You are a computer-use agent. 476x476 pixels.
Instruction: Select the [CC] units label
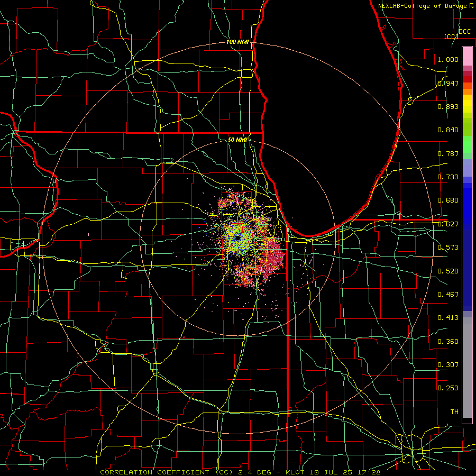[451, 36]
